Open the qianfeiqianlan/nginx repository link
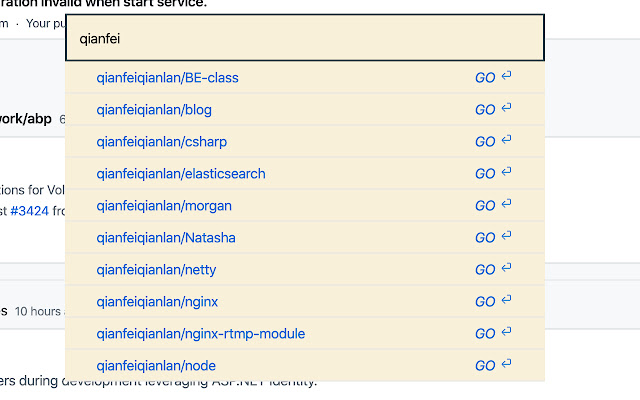 coord(157,302)
